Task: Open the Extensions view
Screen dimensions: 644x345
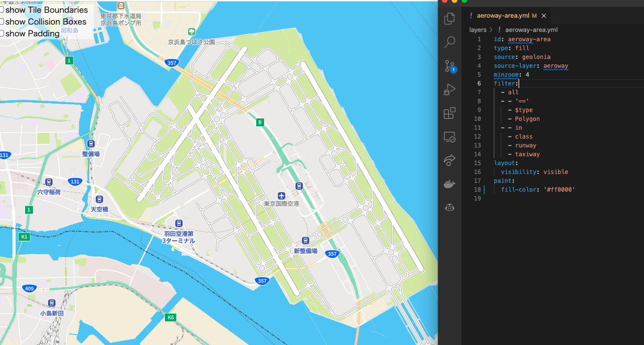Action: pyautogui.click(x=449, y=113)
